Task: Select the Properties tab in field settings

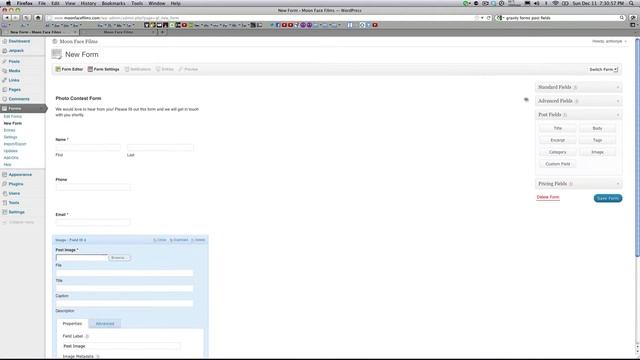Action: [x=72, y=324]
